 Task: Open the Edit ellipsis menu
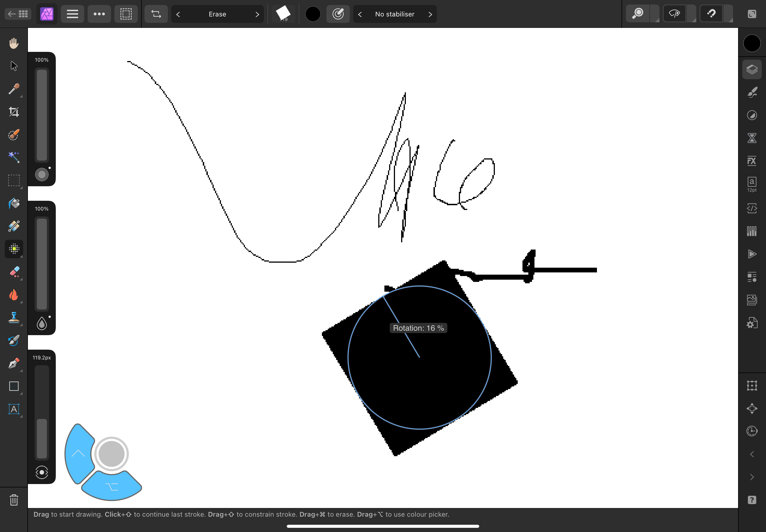point(99,14)
